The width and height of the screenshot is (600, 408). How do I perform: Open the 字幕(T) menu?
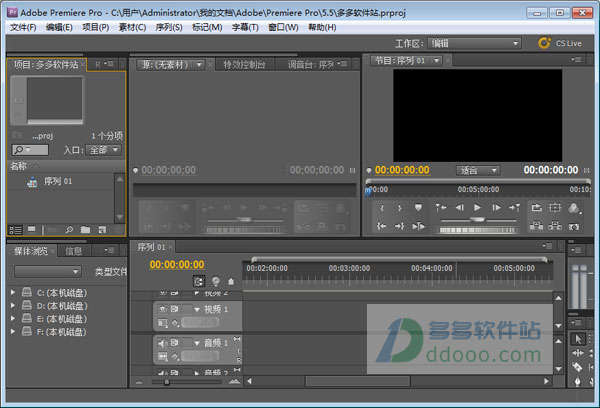(x=245, y=28)
